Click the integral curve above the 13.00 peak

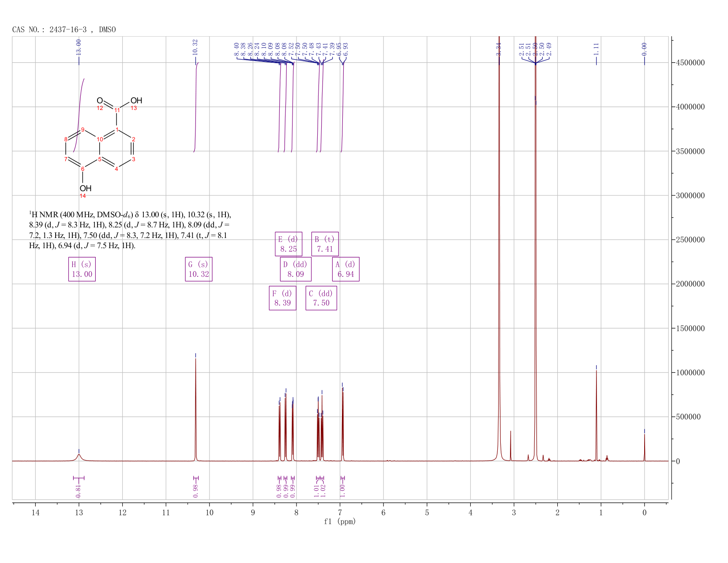click(x=79, y=115)
